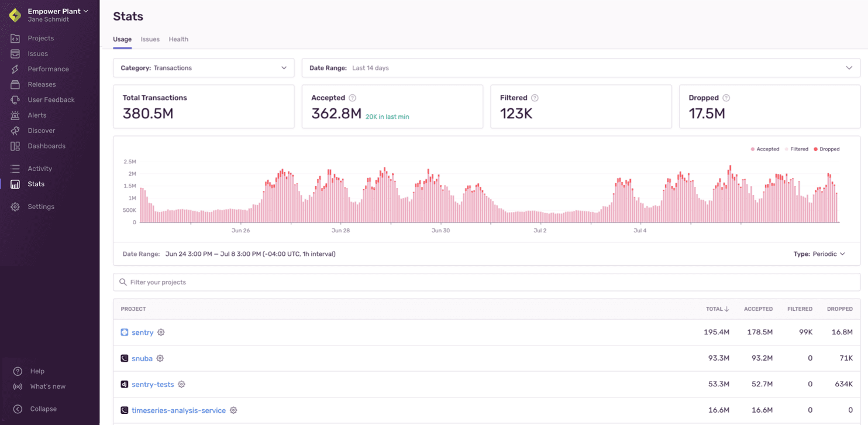The width and height of the screenshot is (868, 425).
Task: Switch to the Usage tab
Action: click(x=122, y=39)
